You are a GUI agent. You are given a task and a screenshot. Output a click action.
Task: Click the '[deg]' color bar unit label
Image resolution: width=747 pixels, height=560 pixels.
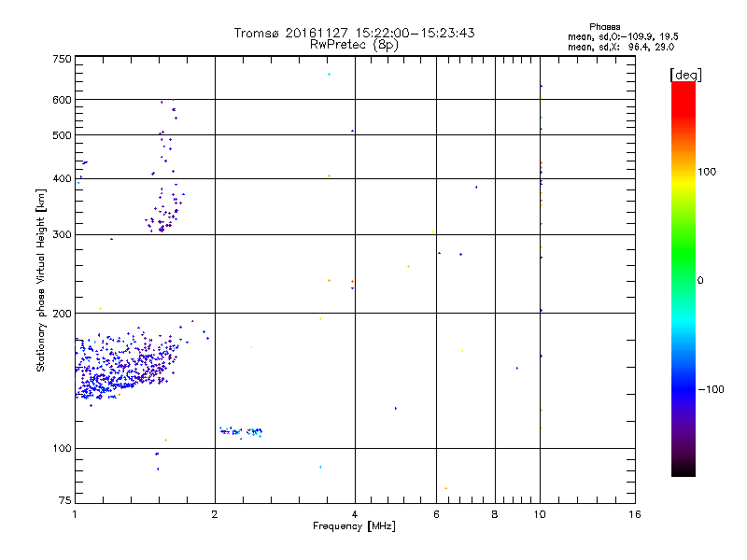tap(685, 75)
